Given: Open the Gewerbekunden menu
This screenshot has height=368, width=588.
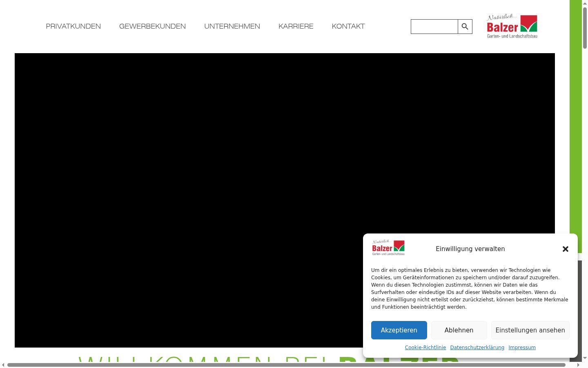Looking at the screenshot, I should pos(152,26).
